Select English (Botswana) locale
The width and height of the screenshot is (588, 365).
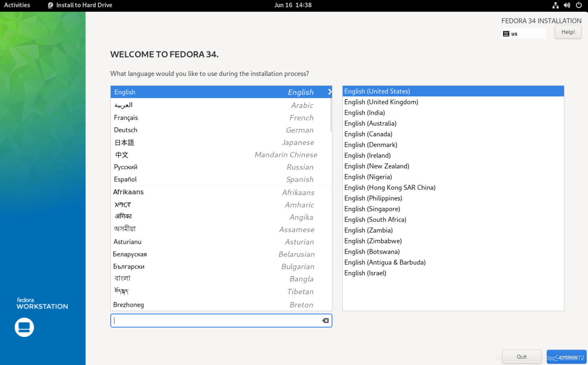point(453,252)
